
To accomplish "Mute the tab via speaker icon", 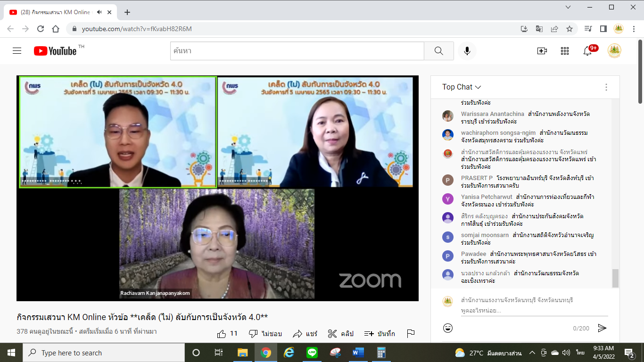I will tap(99, 12).
